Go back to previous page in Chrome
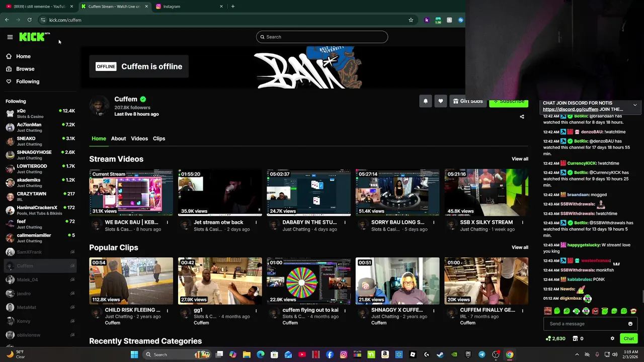644x362 pixels. point(7,20)
